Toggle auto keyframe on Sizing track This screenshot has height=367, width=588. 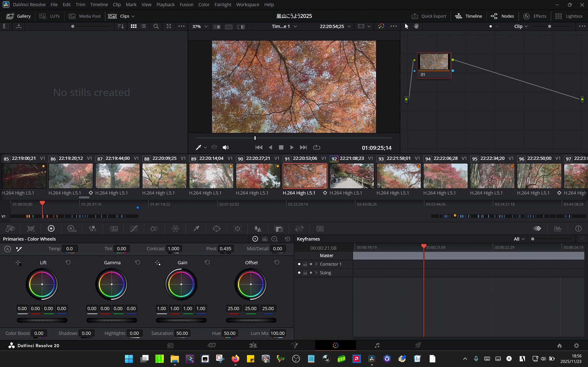click(x=311, y=273)
